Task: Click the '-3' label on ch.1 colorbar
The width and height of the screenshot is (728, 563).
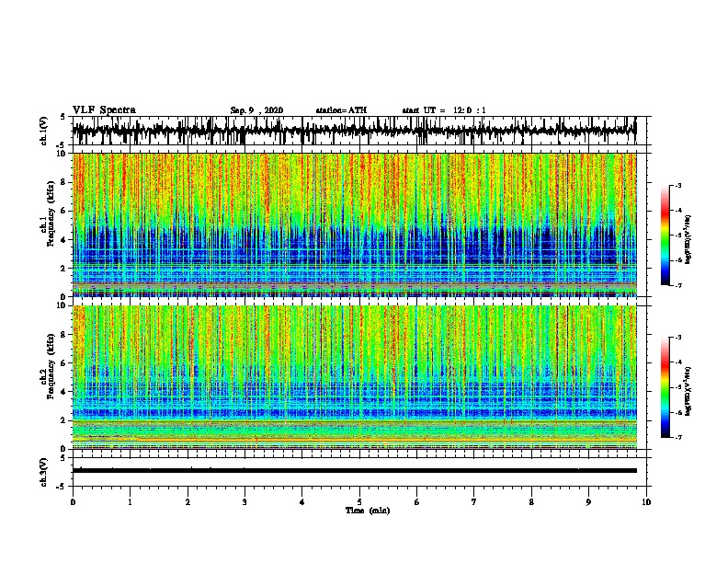Action: (x=678, y=186)
